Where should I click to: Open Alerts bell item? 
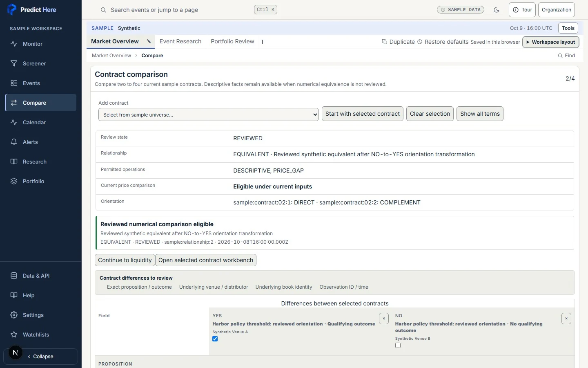pyautogui.click(x=40, y=142)
